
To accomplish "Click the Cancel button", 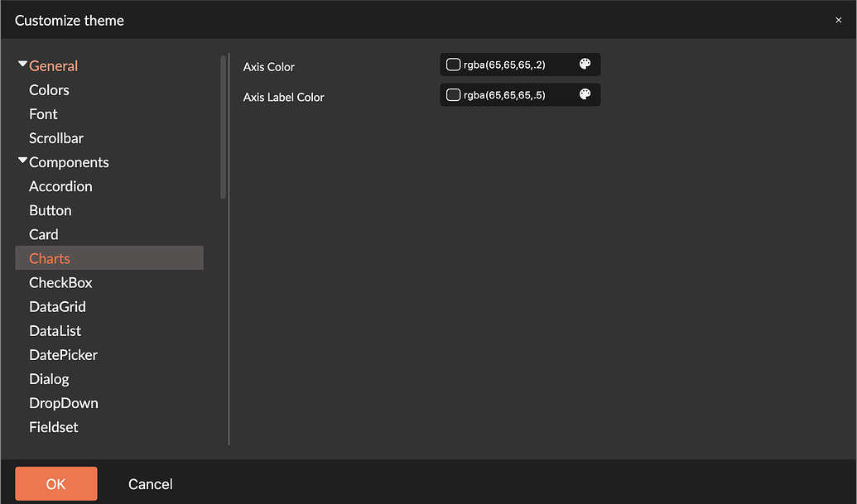I will [150, 483].
